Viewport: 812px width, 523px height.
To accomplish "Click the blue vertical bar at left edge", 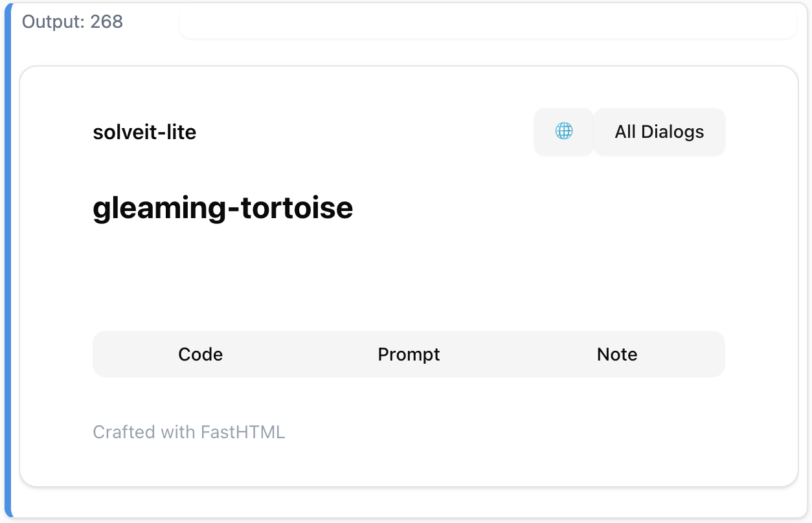I will [8, 259].
